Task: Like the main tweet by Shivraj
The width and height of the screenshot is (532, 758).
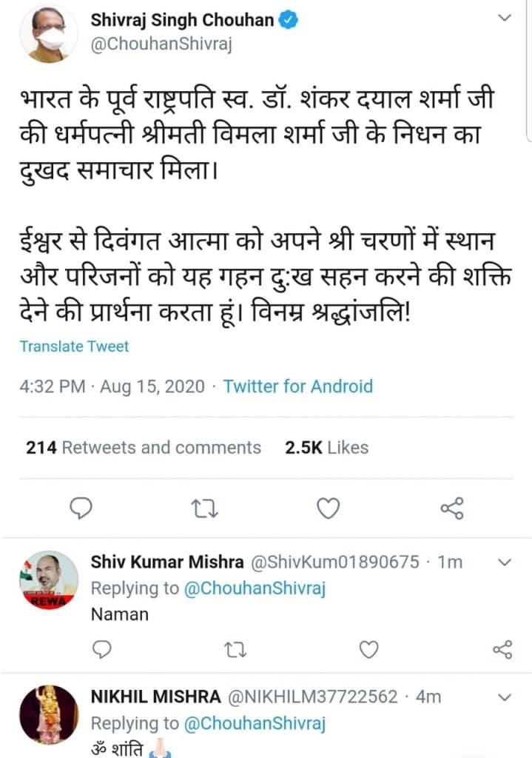Action: 328,508
